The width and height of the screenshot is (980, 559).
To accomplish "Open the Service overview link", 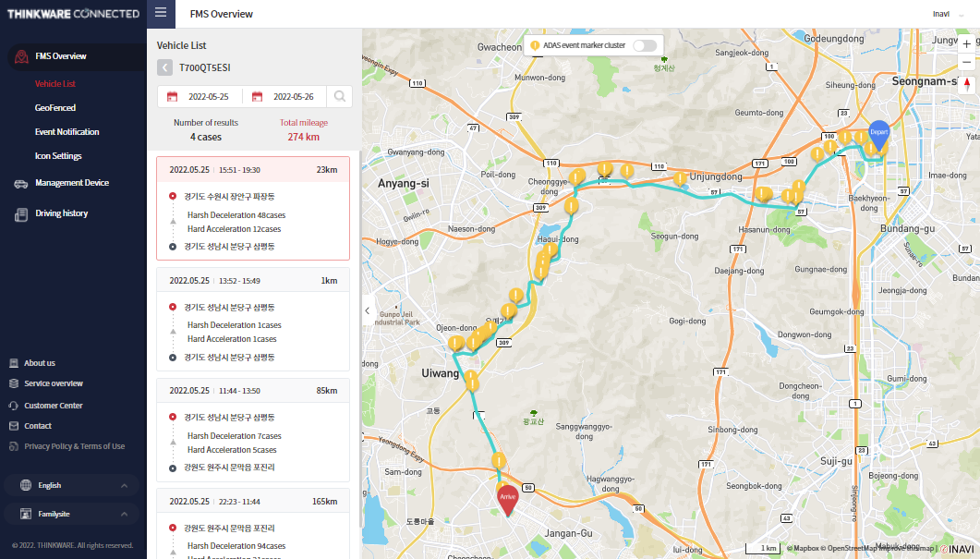I will 54,383.
